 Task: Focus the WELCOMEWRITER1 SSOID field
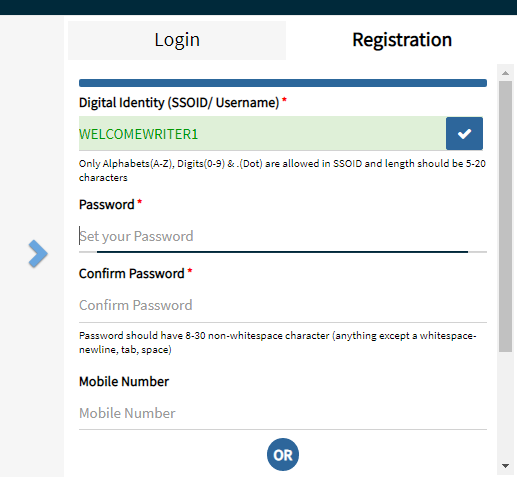[262, 133]
